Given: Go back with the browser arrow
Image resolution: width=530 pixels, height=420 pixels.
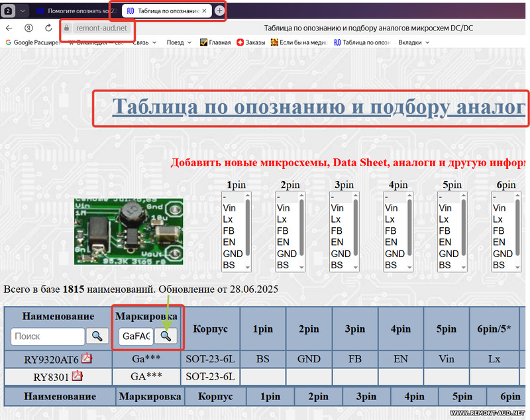Looking at the screenshot, I should (9, 28).
